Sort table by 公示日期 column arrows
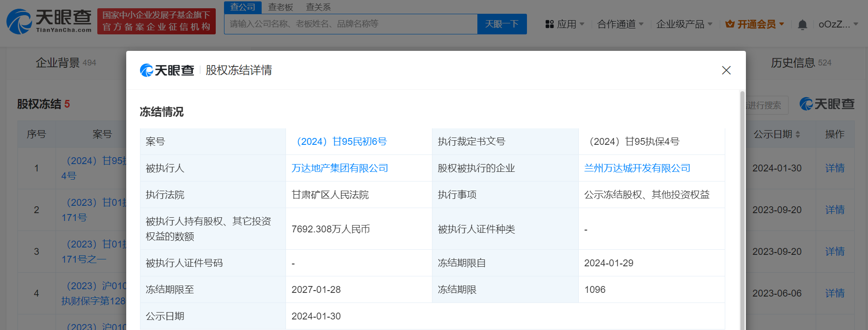 [x=798, y=134]
